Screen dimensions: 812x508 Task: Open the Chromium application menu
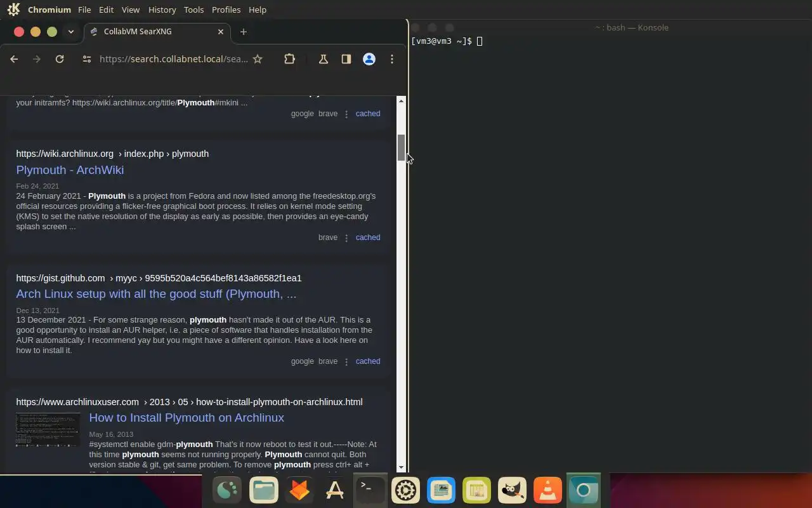[x=49, y=10]
